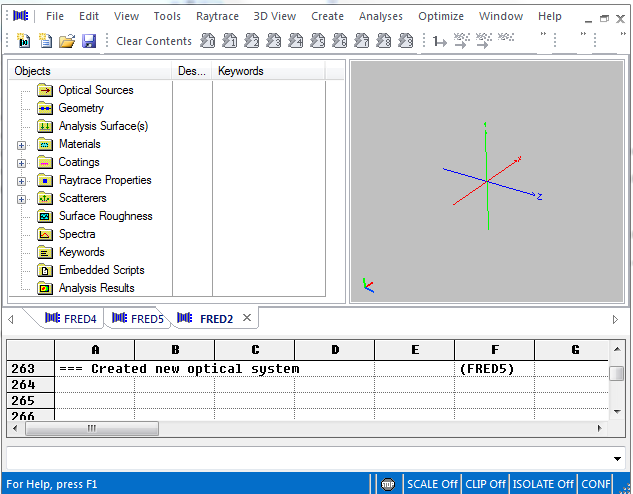
Task: Click the Analysis Surface(s) folder icon
Action: [x=45, y=126]
